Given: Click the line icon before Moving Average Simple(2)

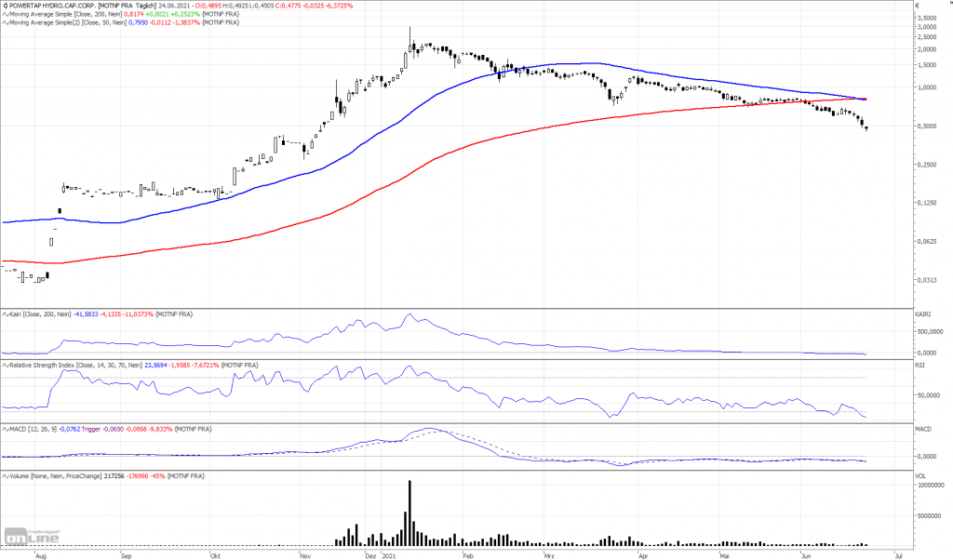Looking at the screenshot, I should [x=6, y=22].
